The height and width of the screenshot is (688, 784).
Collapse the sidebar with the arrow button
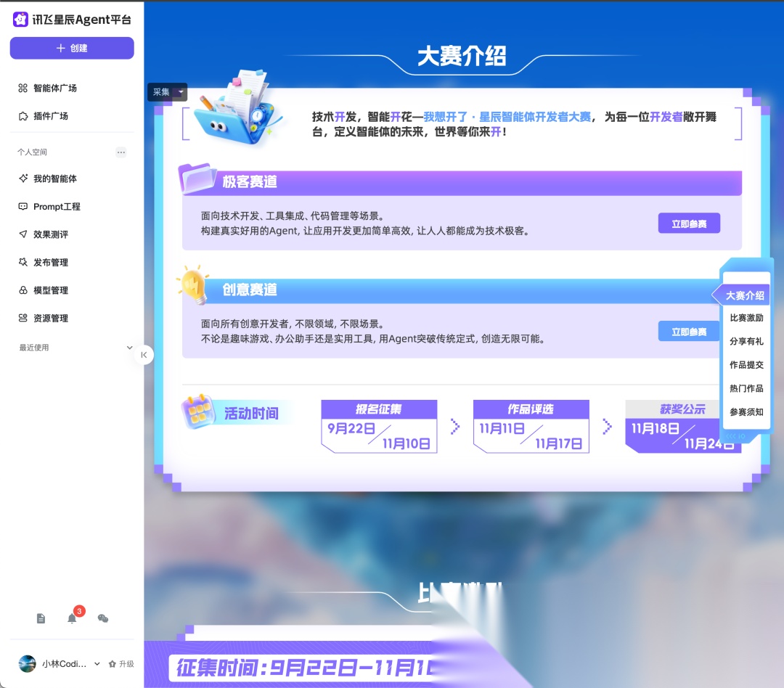pos(144,355)
